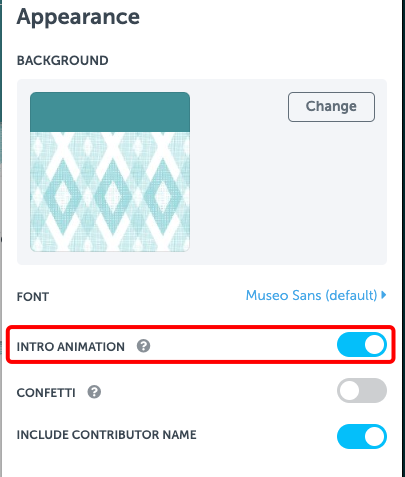The image size is (405, 477).
Task: Expand font options via blue arrow
Action: pos(384,295)
